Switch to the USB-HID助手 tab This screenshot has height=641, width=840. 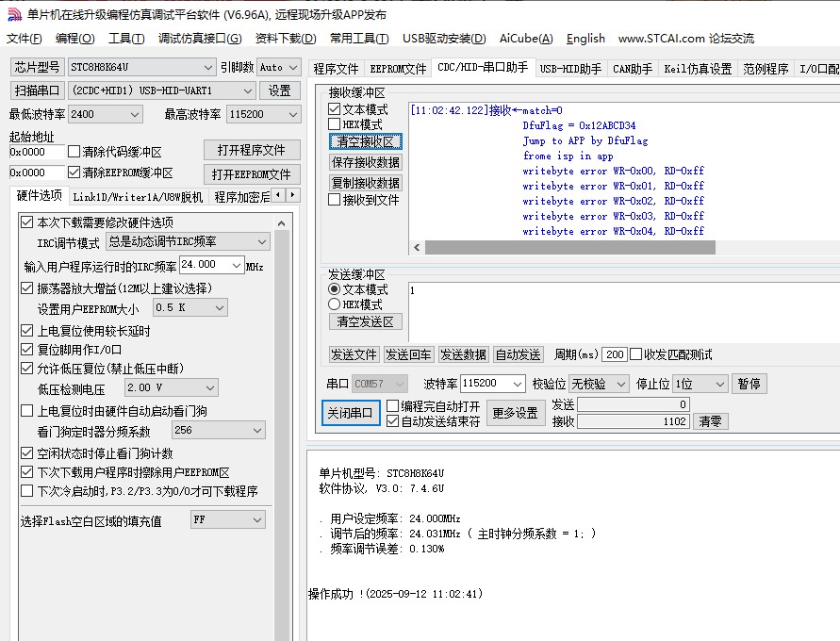570,69
